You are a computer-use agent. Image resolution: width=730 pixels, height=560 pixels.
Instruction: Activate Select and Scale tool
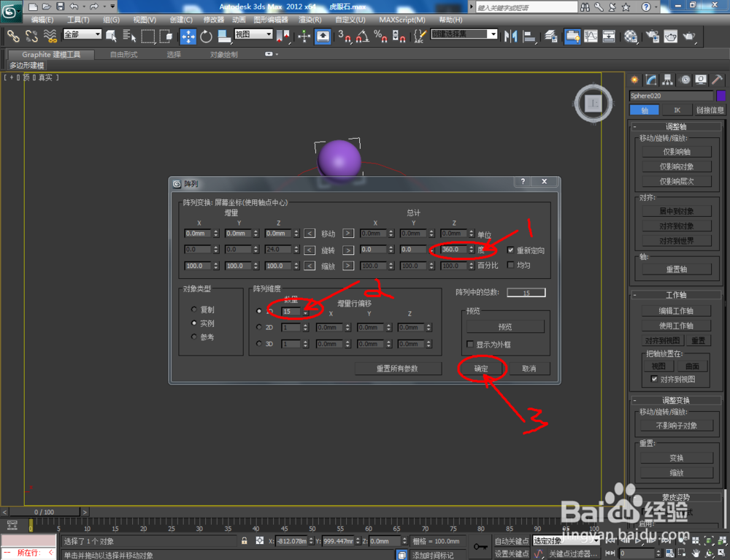[x=224, y=36]
